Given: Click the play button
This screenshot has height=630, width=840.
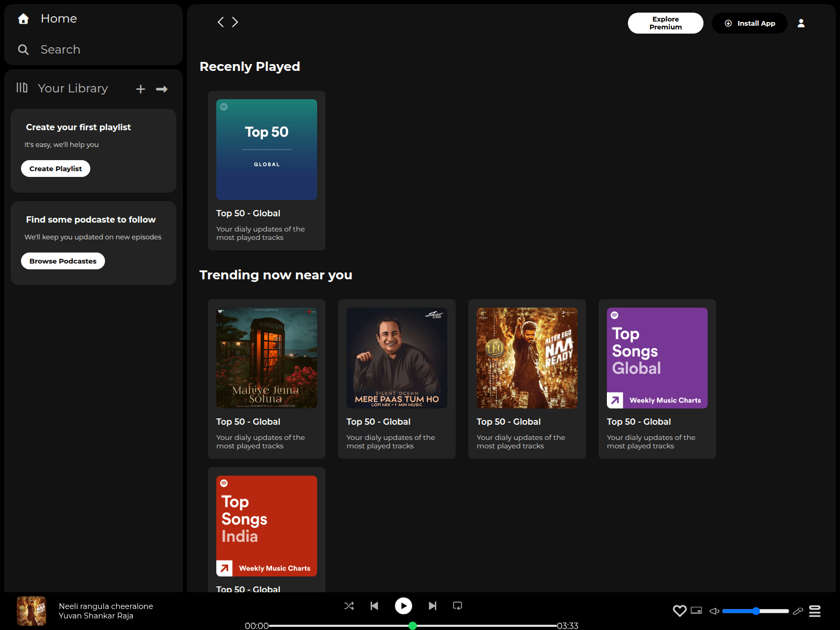Looking at the screenshot, I should [x=403, y=606].
